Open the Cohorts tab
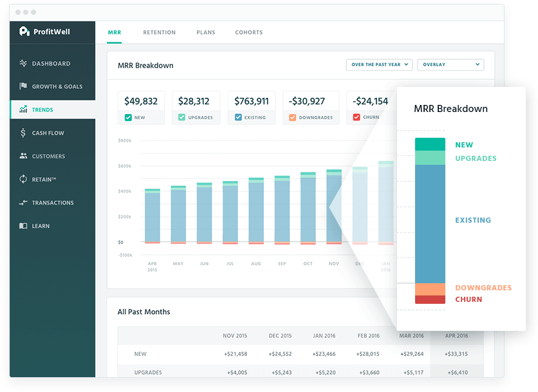This screenshot has height=392, width=538. coord(248,32)
